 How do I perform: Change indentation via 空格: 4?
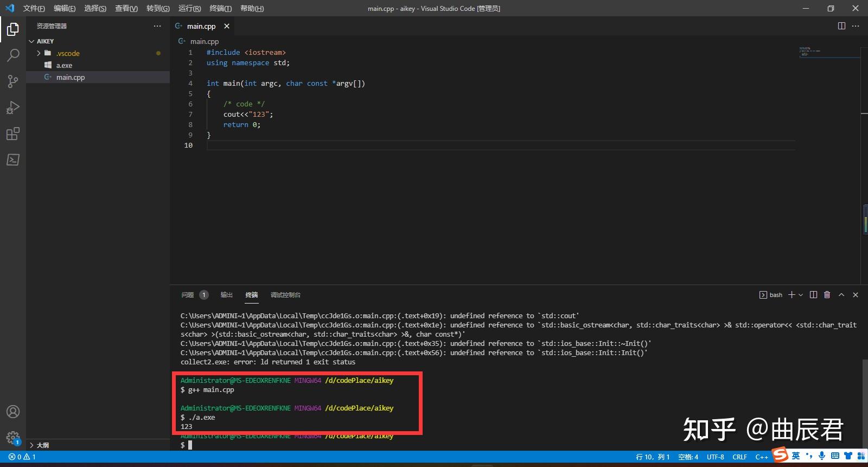pyautogui.click(x=688, y=457)
